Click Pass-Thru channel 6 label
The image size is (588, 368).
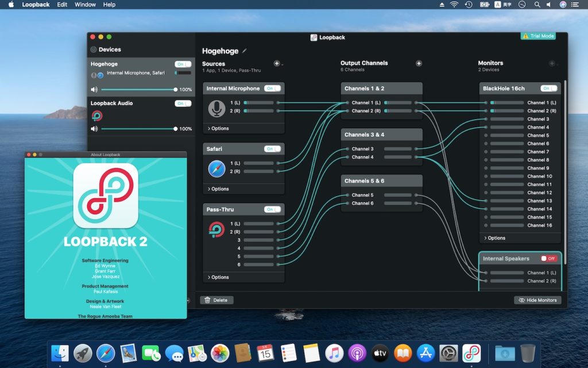pos(238,264)
